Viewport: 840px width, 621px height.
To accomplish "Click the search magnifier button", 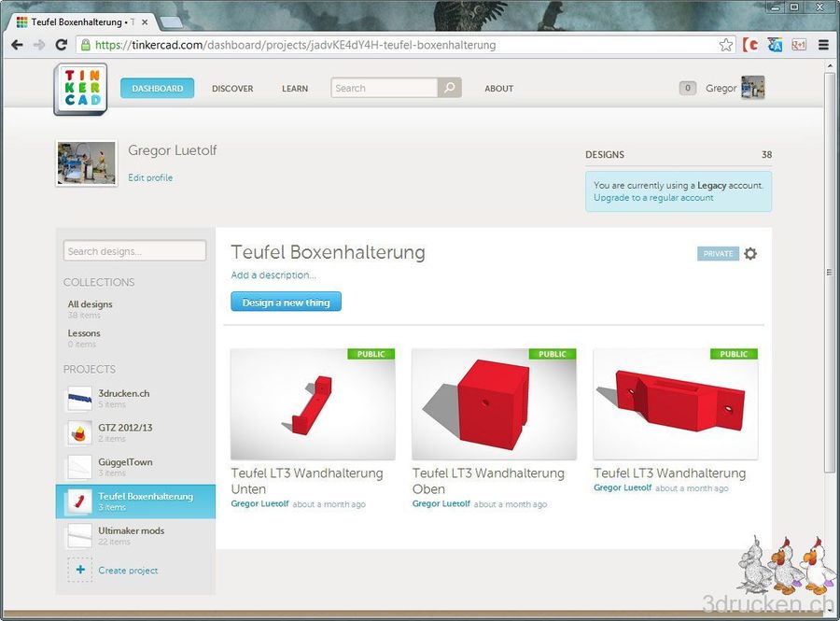I will point(450,88).
